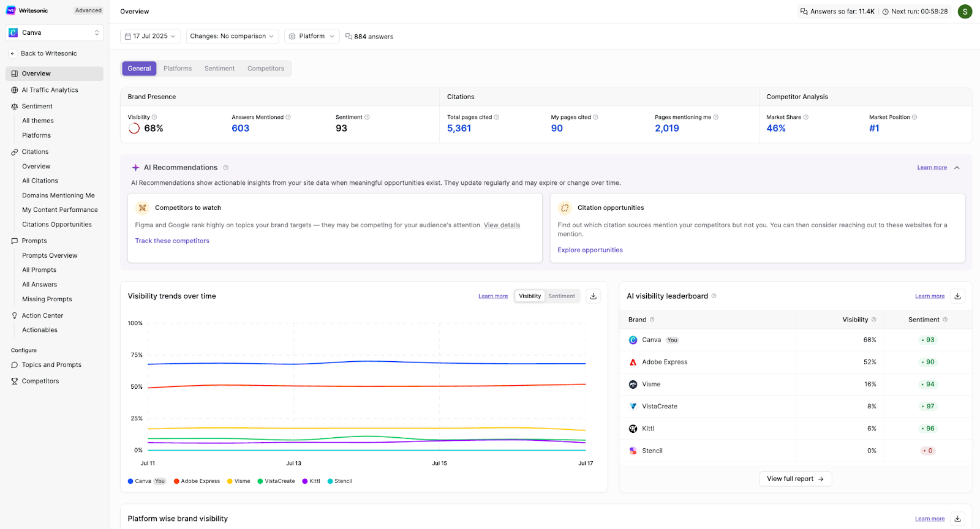Collapse the AI Recommendations section
The height and width of the screenshot is (529, 980).
point(957,168)
